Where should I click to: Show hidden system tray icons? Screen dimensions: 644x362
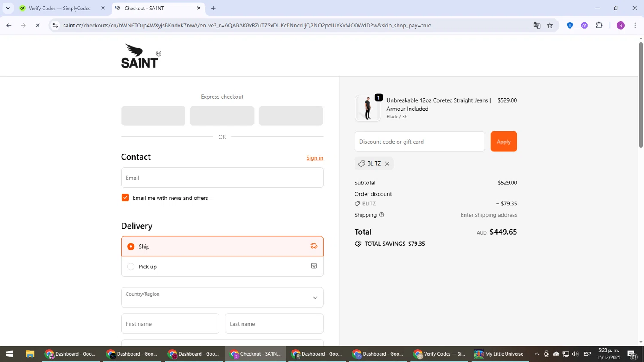(537, 354)
